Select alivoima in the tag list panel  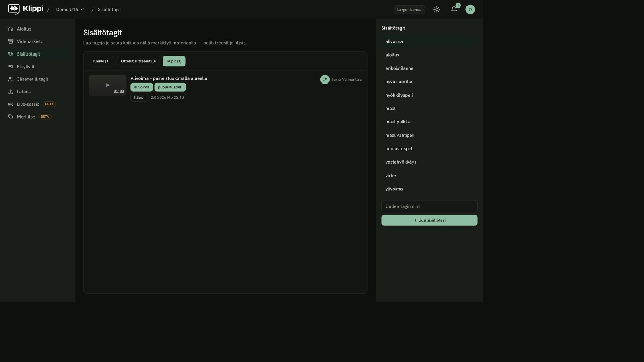[429, 41]
